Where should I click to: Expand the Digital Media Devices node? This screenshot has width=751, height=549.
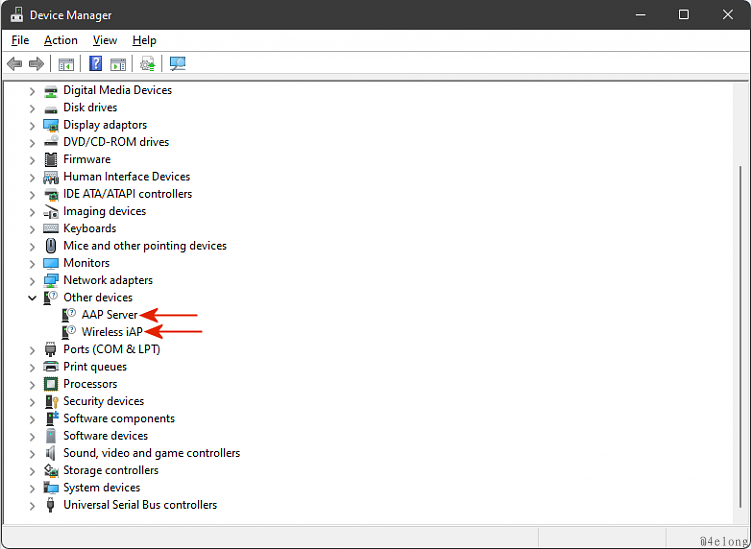(32, 91)
